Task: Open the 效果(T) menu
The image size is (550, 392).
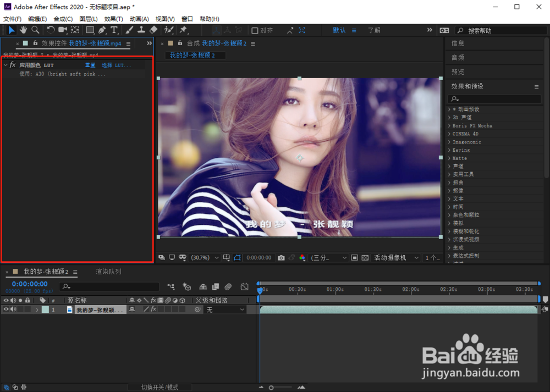Action: pyautogui.click(x=114, y=19)
